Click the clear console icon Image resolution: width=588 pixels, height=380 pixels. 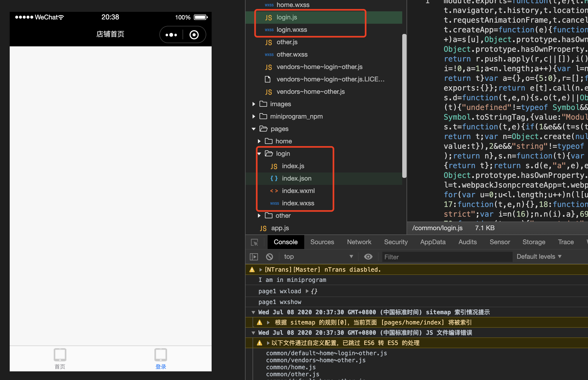(269, 257)
